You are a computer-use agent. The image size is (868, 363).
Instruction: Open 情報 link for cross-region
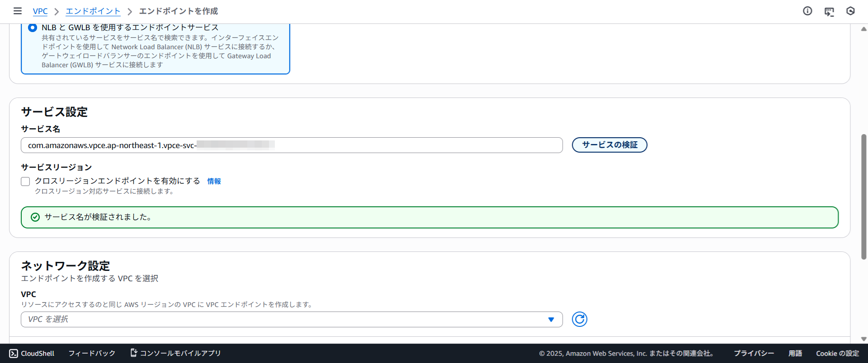[214, 181]
